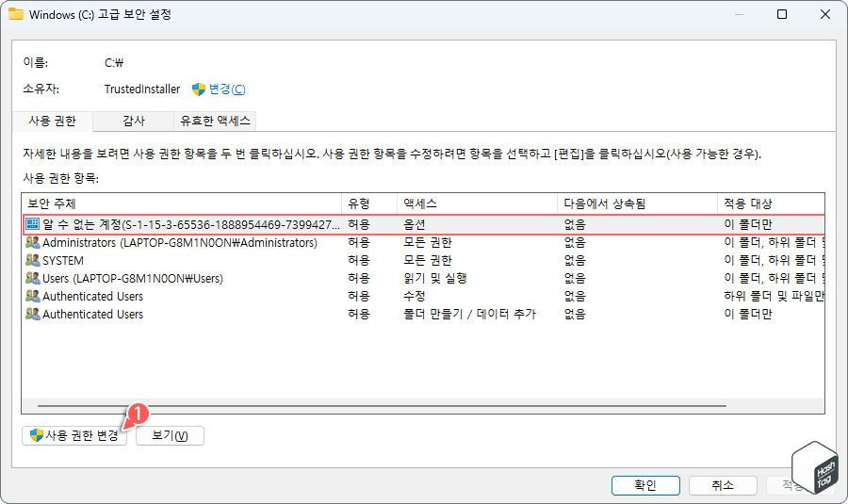Viewport: 848px width, 504px height.
Task: Click 모든 권한 in the Administrators row
Action: [427, 242]
